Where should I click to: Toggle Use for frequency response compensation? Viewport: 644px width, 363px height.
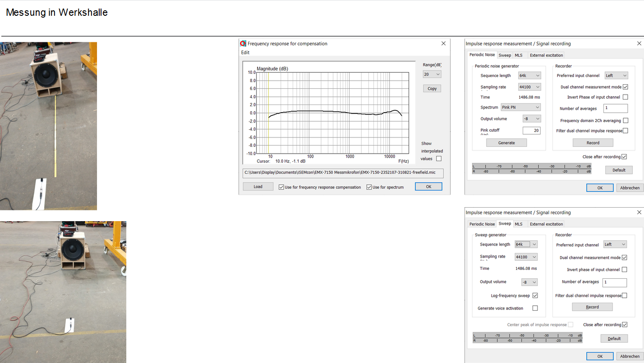(281, 187)
